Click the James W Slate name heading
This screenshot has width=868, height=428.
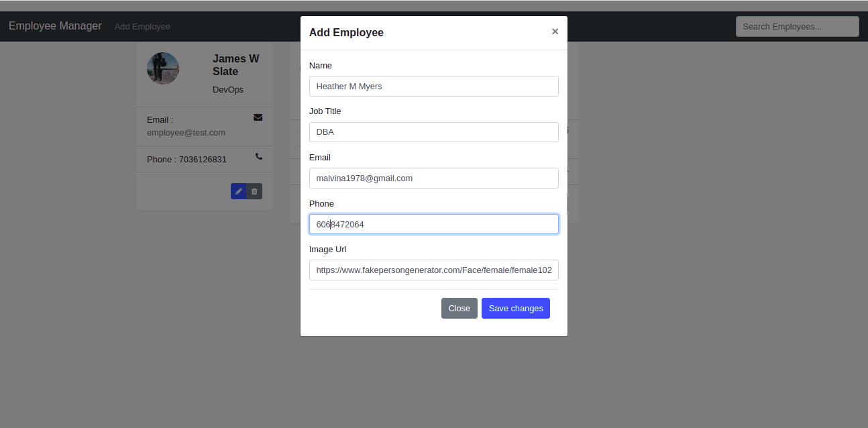tap(236, 65)
